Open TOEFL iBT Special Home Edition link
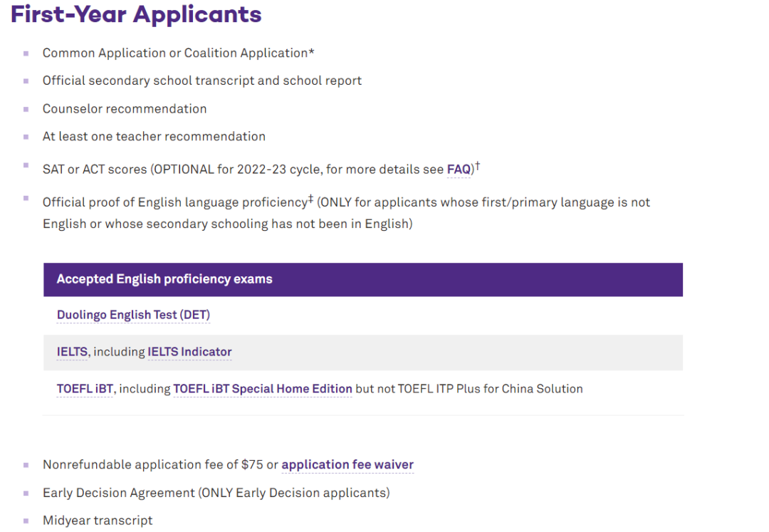 click(262, 389)
